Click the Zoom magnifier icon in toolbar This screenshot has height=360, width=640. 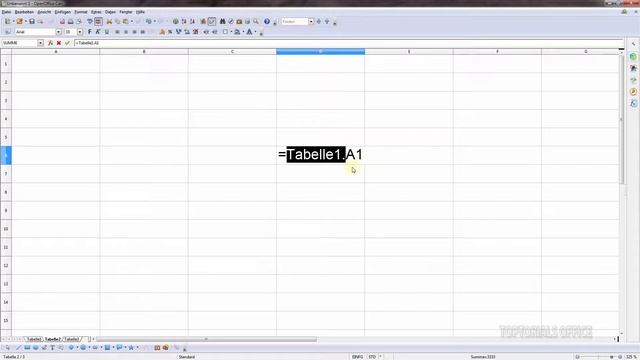click(x=256, y=22)
